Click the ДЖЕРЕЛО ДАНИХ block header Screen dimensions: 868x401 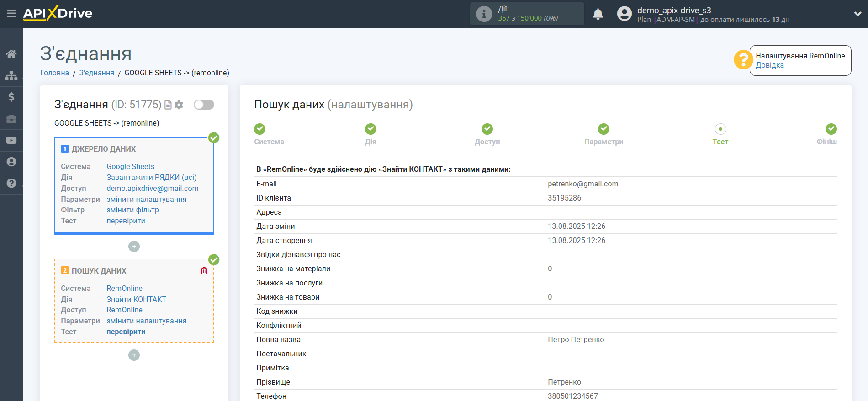[x=104, y=149]
